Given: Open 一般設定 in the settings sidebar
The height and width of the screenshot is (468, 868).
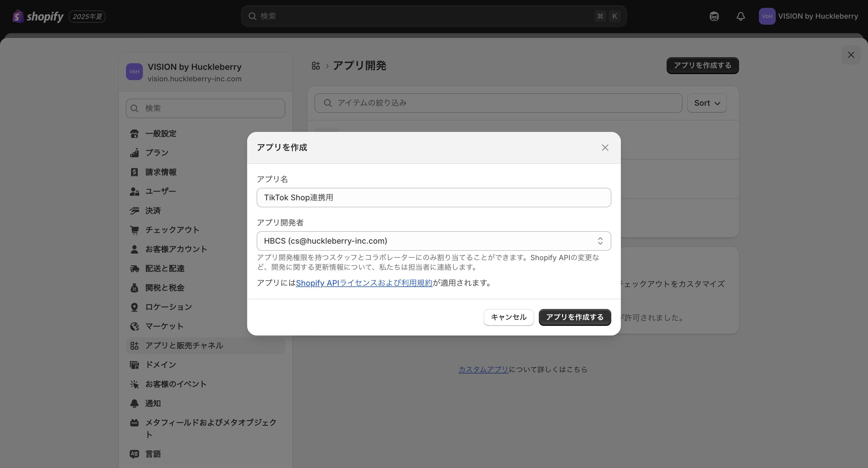Looking at the screenshot, I should pyautogui.click(x=205, y=134).
